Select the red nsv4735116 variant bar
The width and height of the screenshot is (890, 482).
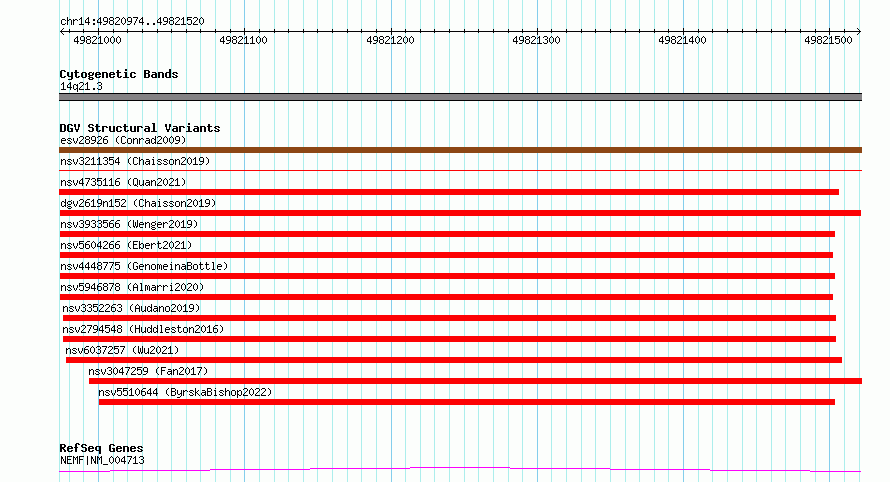pyautogui.click(x=449, y=192)
